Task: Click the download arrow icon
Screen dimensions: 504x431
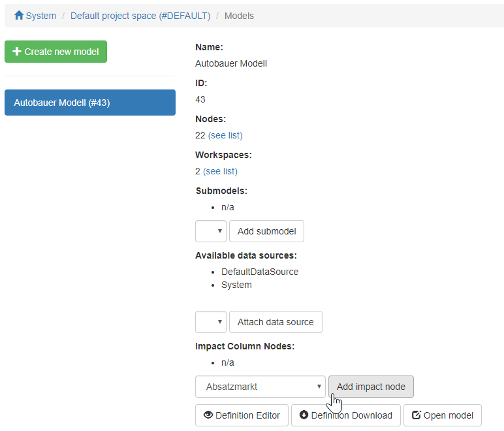Action: click(x=304, y=414)
